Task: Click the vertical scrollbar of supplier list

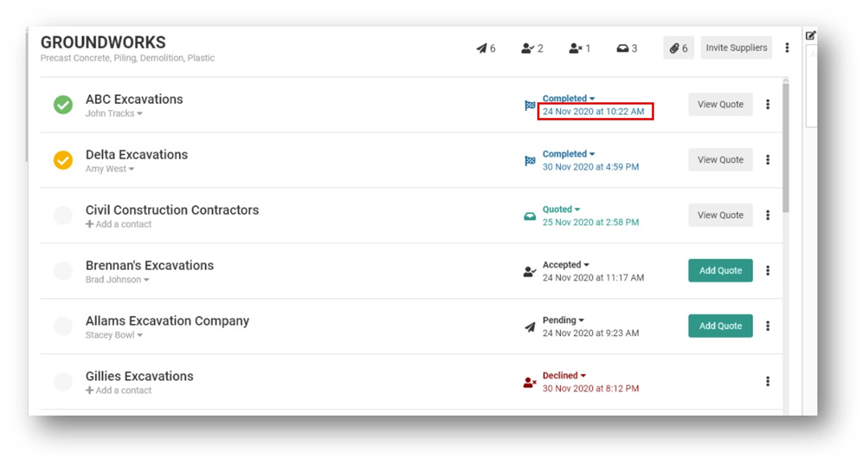Action: coord(785,145)
